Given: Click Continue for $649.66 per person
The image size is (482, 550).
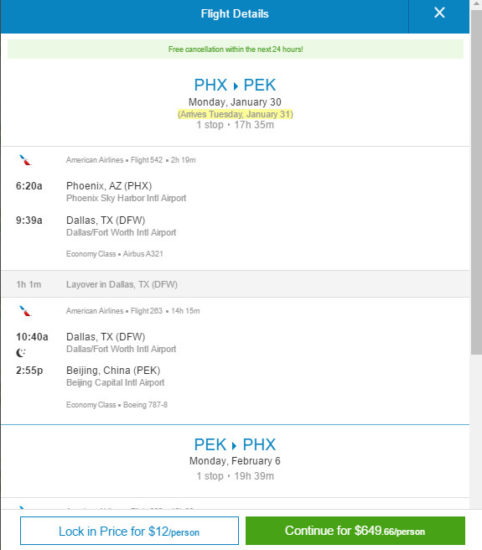Looking at the screenshot, I should pyautogui.click(x=355, y=531).
